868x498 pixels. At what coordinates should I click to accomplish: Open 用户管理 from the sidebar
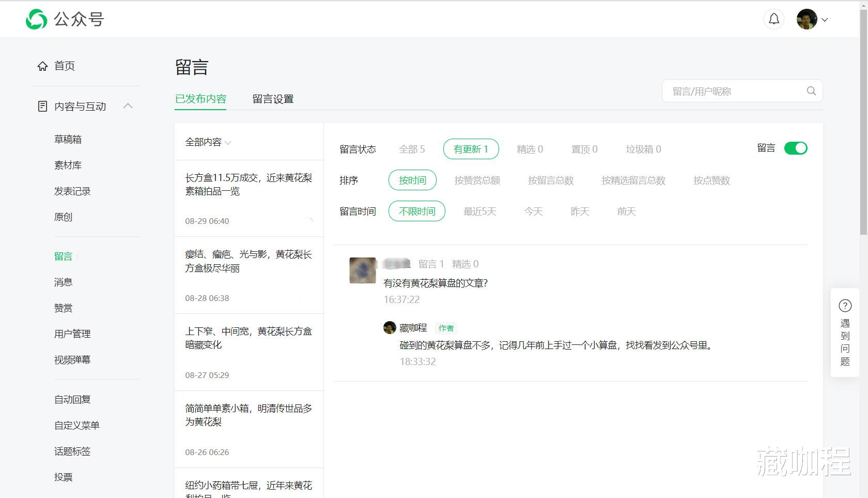click(x=72, y=334)
